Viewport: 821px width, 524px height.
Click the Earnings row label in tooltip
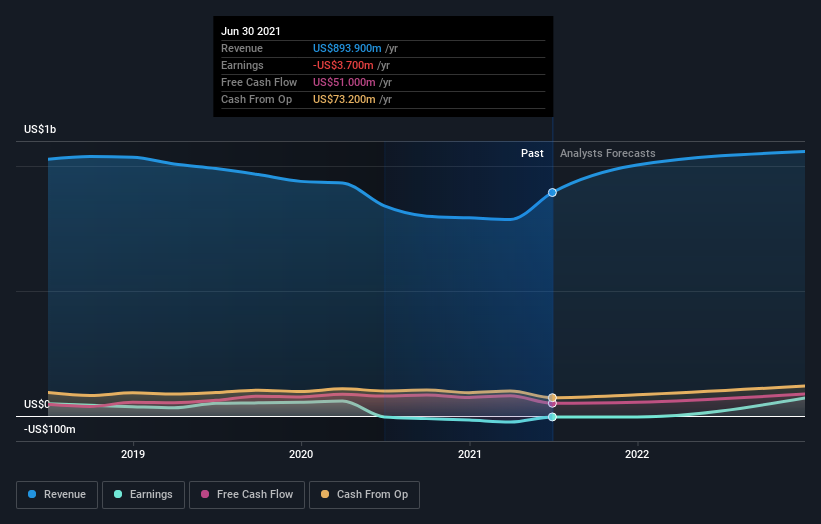pos(242,65)
